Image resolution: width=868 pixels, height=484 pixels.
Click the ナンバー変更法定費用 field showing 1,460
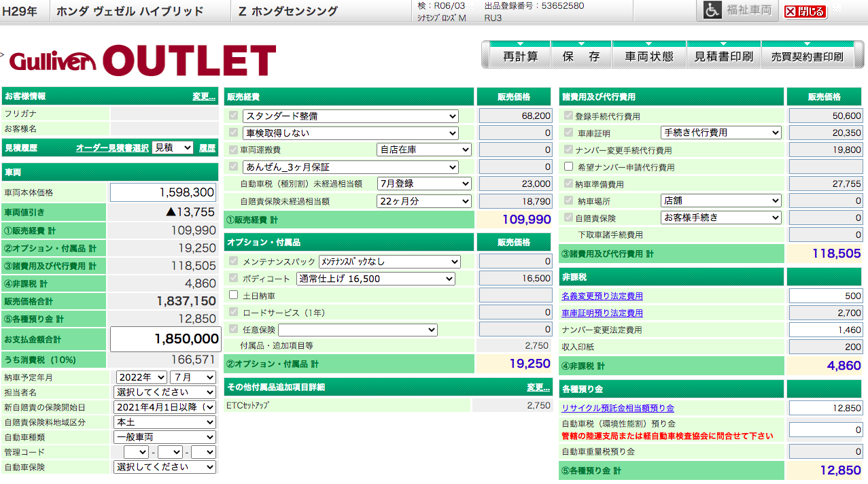(826, 330)
